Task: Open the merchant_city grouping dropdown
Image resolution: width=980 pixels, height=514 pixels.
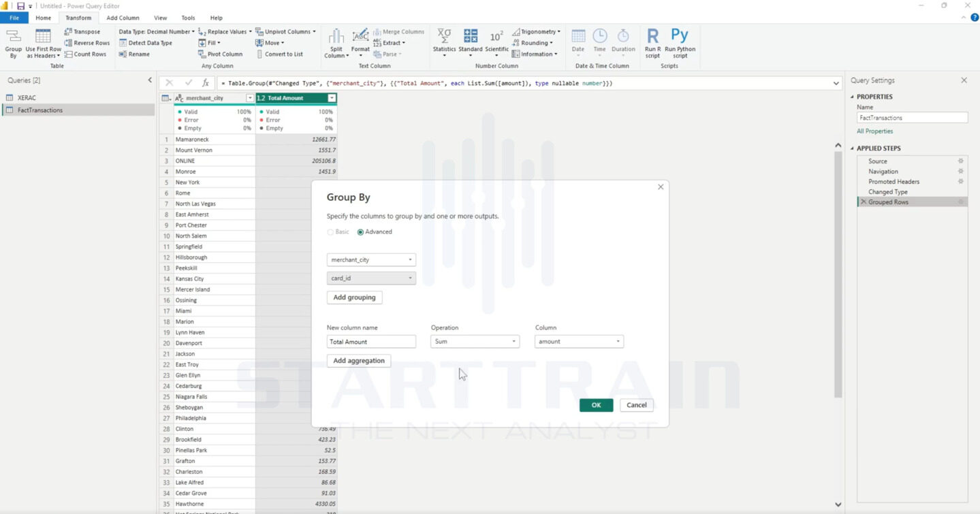Action: pyautogui.click(x=371, y=260)
